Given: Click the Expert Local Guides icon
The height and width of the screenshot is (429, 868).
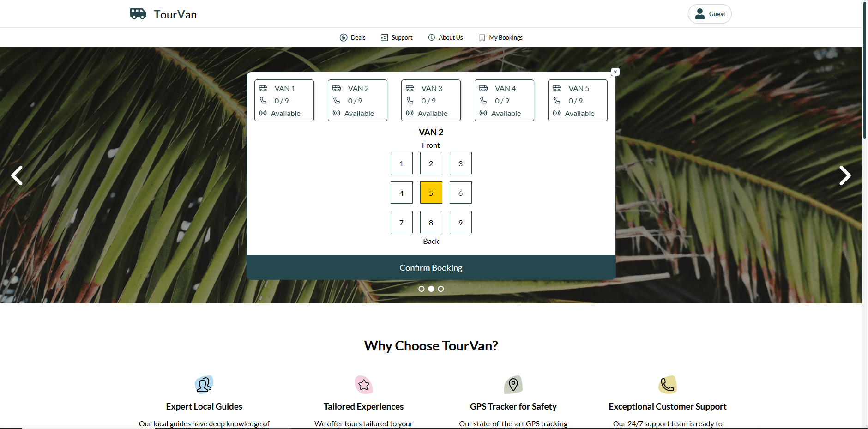Looking at the screenshot, I should (204, 384).
